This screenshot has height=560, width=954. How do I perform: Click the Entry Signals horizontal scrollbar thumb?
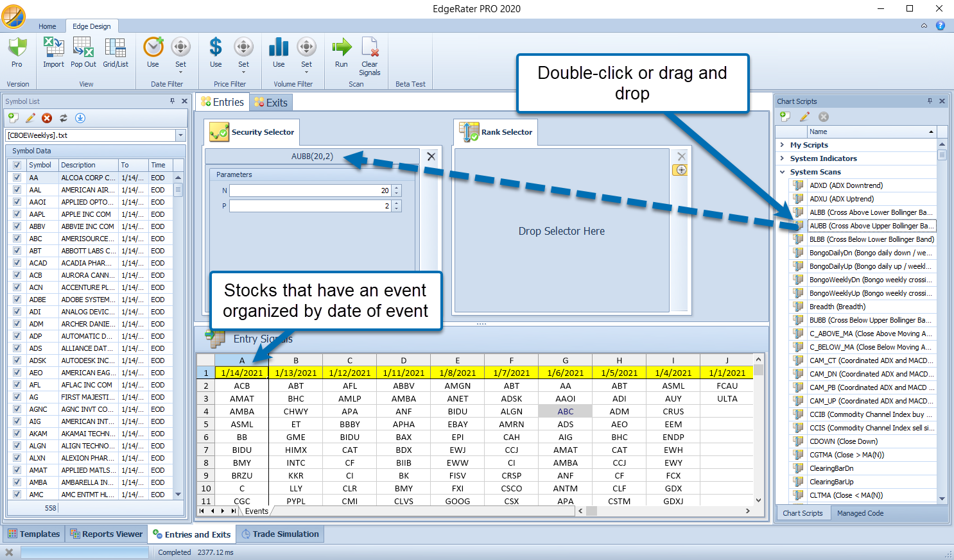pyautogui.click(x=592, y=511)
